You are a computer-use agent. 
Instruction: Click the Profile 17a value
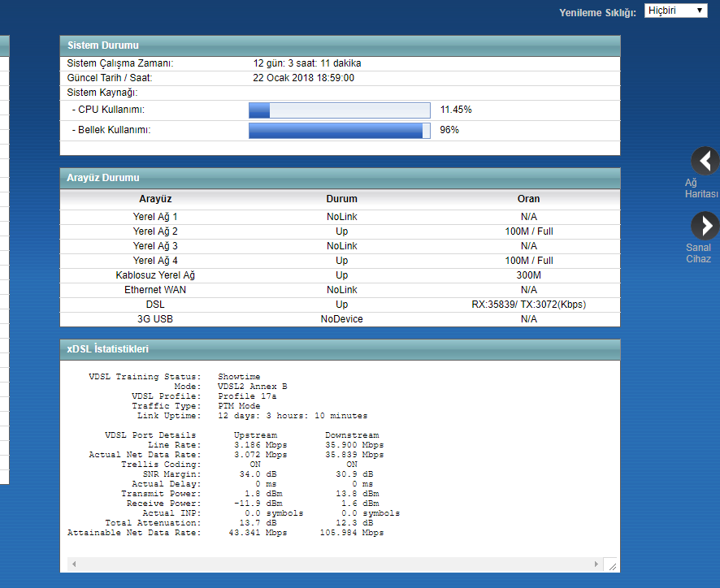(x=247, y=396)
